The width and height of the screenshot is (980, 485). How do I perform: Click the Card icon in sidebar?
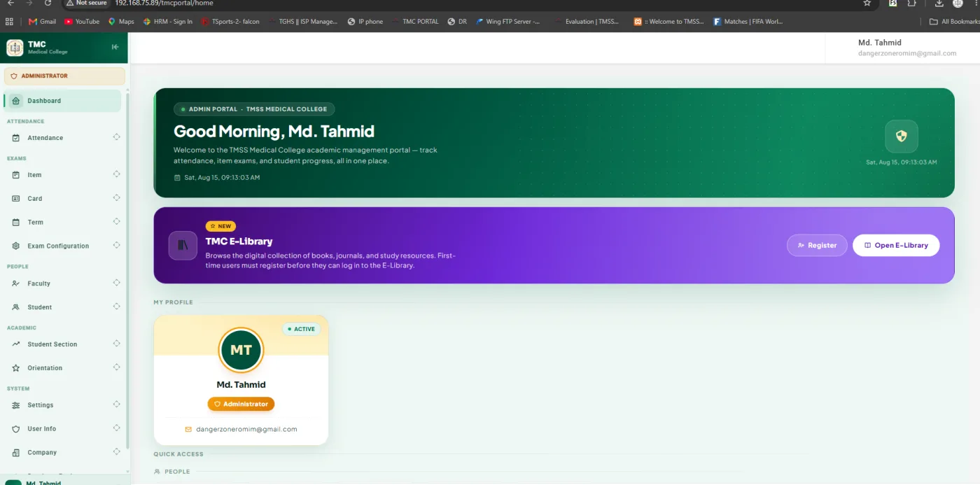[x=16, y=199]
